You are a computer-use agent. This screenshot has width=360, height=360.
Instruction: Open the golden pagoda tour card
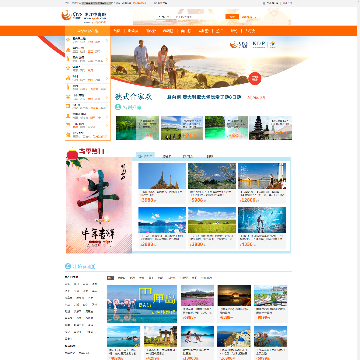[x=162, y=183]
